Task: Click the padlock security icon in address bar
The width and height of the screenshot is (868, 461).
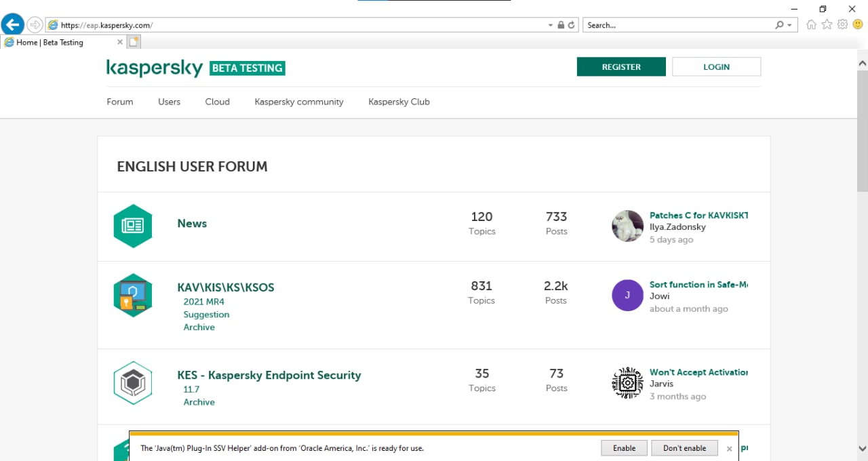Action: click(561, 25)
